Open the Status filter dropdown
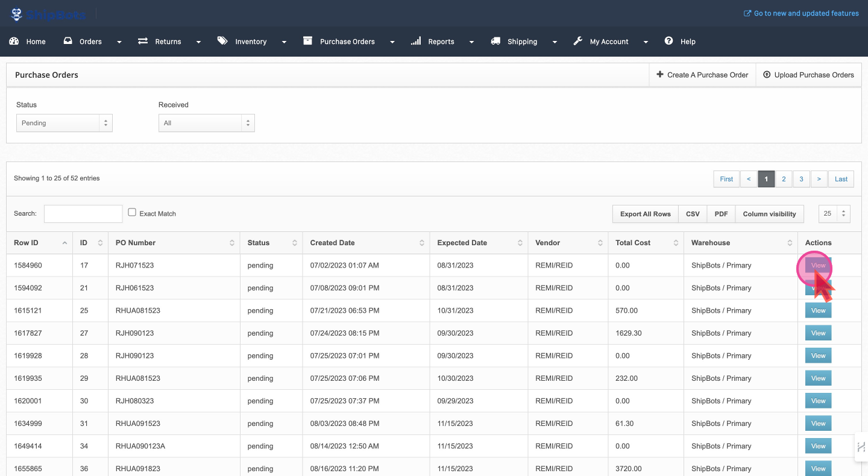Image resolution: width=868 pixels, height=476 pixels. [64, 123]
